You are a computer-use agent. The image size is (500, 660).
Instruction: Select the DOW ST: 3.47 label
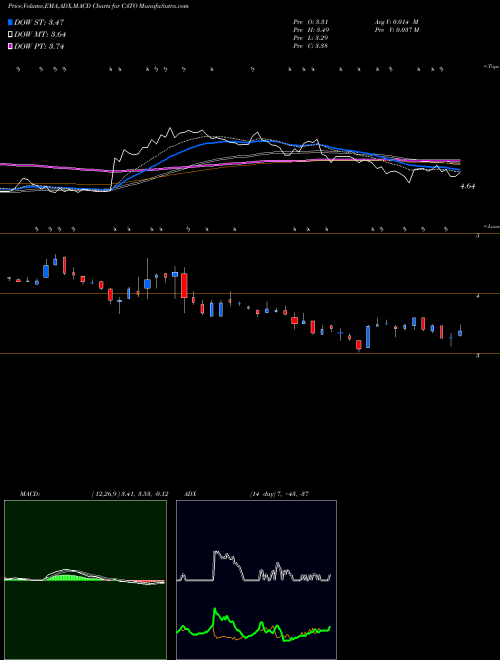pyautogui.click(x=39, y=22)
